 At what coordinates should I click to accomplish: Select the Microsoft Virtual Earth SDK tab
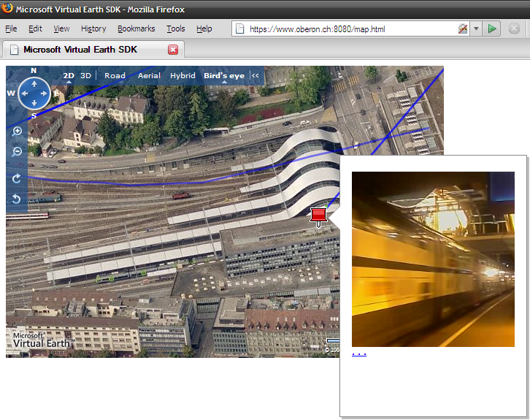pos(93,50)
